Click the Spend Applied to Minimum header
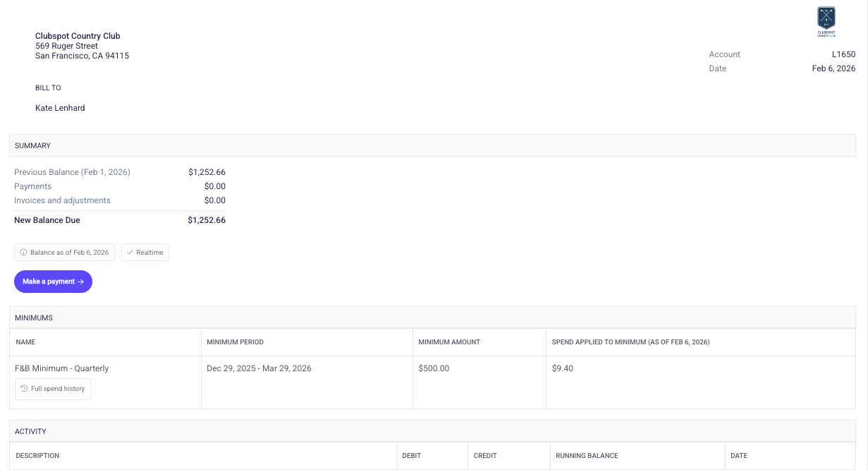Viewport: 868px width, 470px height. tap(630, 342)
